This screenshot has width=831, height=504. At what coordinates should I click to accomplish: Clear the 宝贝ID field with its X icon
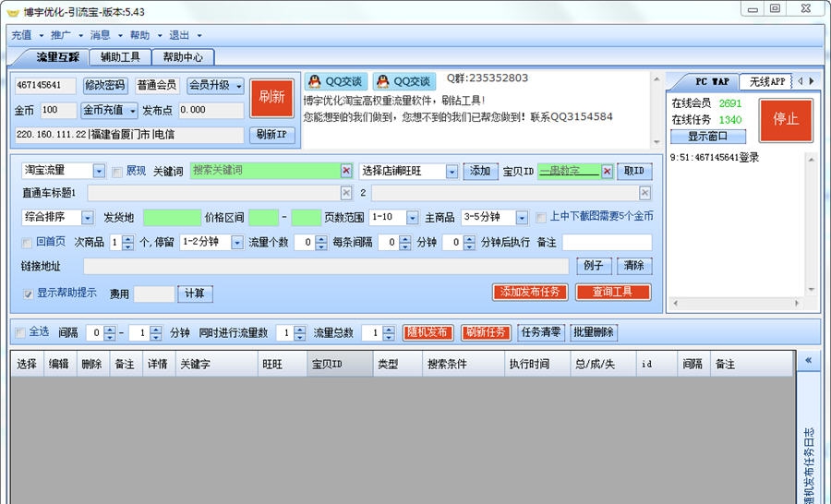[607, 171]
